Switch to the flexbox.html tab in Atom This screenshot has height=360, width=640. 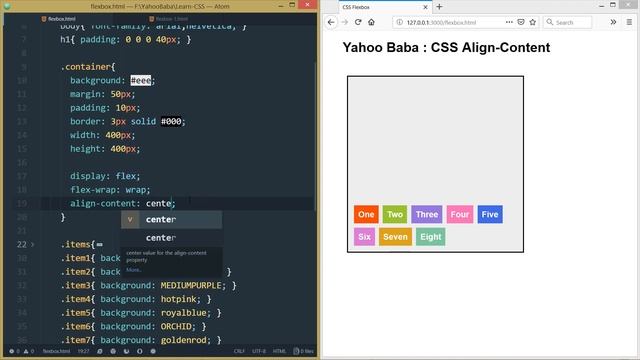(x=58, y=19)
